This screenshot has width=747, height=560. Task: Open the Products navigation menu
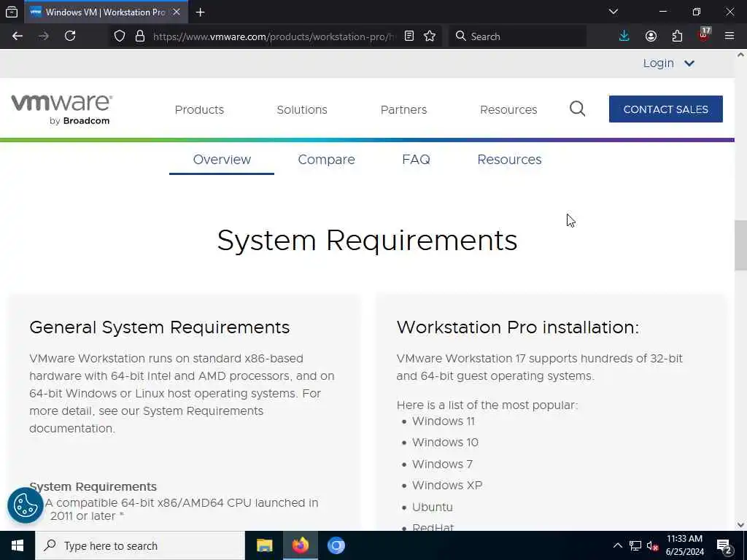pyautogui.click(x=199, y=109)
